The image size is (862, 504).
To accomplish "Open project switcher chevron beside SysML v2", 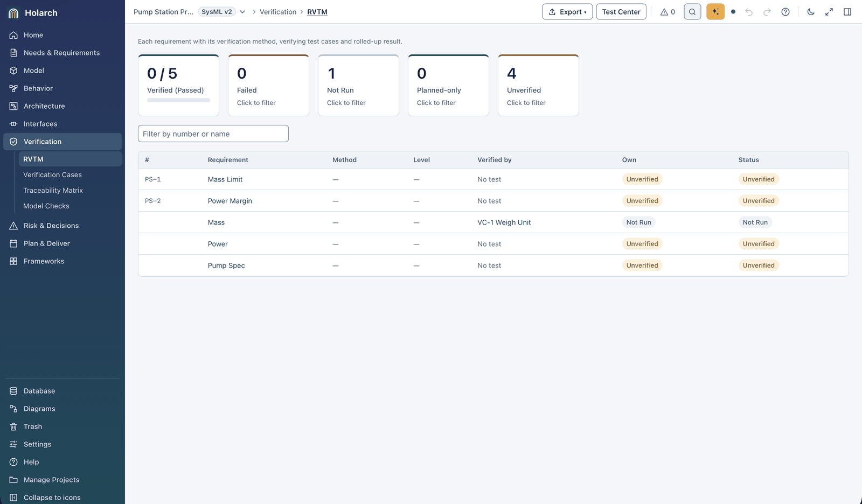I will tap(242, 12).
